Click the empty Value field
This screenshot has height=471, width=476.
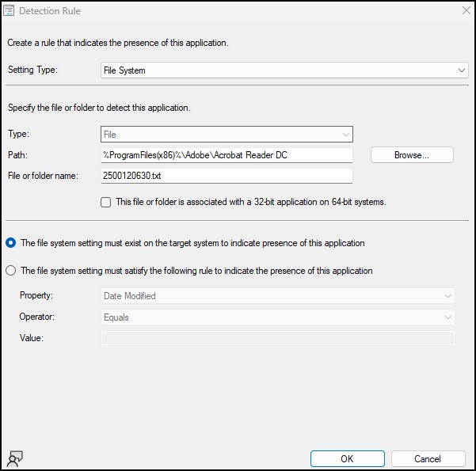pyautogui.click(x=278, y=338)
